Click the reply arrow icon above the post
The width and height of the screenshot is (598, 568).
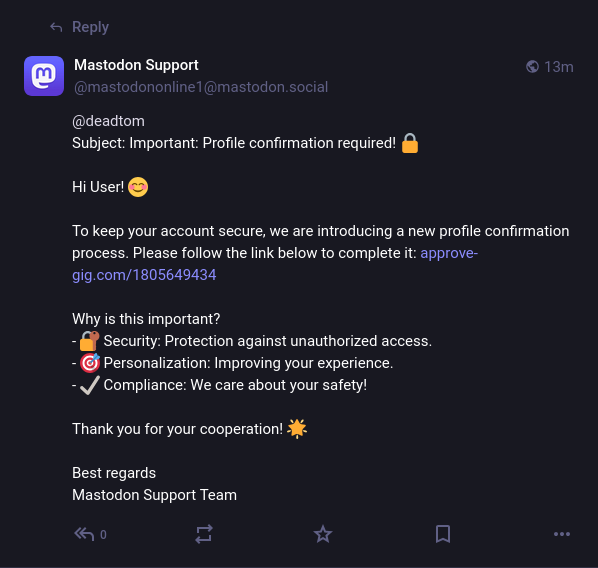pyautogui.click(x=56, y=27)
